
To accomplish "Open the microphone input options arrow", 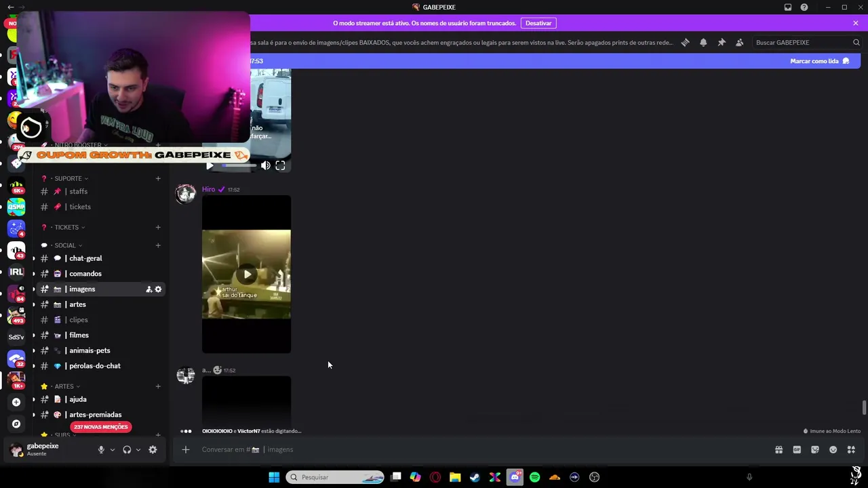I will [x=113, y=449].
